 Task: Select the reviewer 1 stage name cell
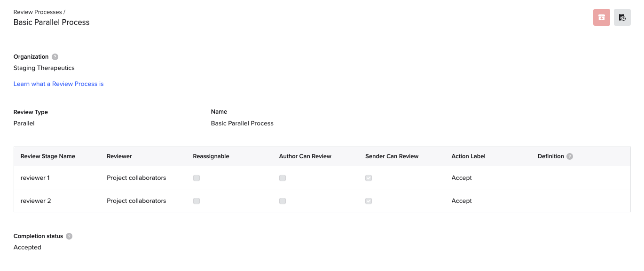click(36, 178)
